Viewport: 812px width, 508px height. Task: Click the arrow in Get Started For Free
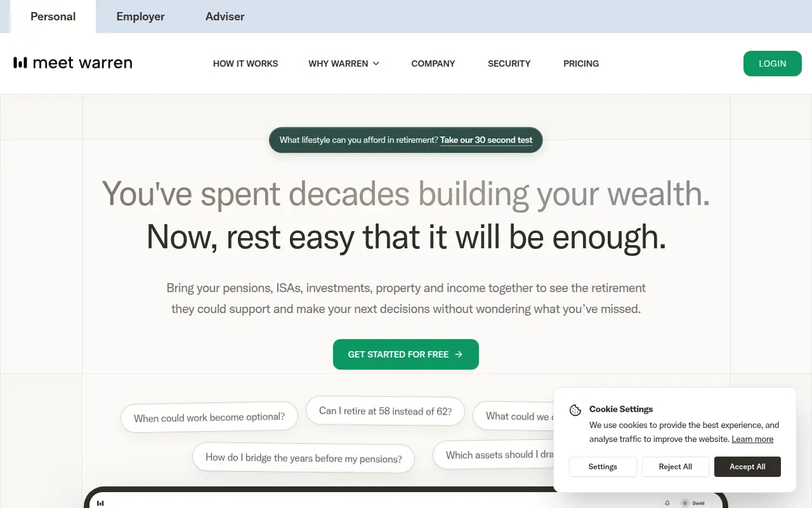pyautogui.click(x=459, y=354)
